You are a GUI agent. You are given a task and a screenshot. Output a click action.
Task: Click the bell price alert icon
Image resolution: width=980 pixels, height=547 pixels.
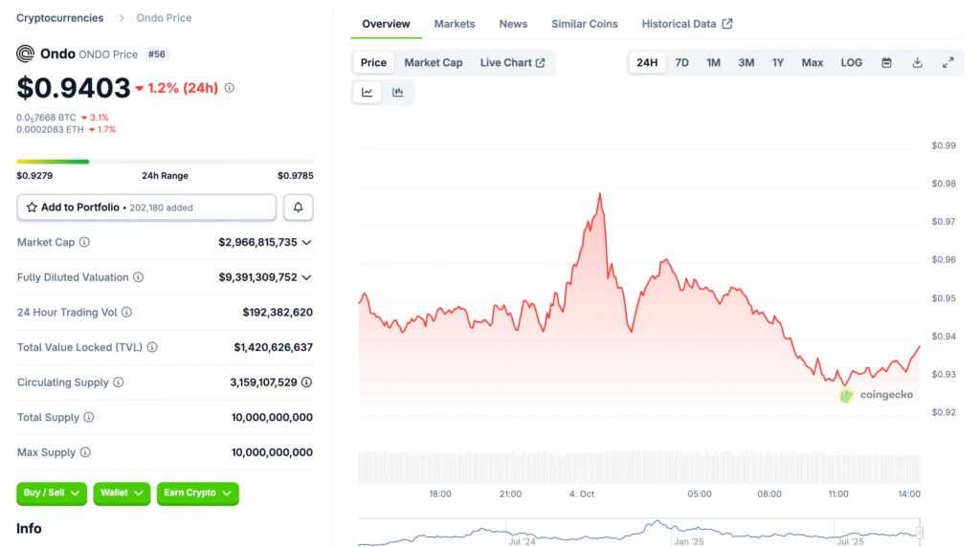[x=298, y=208]
